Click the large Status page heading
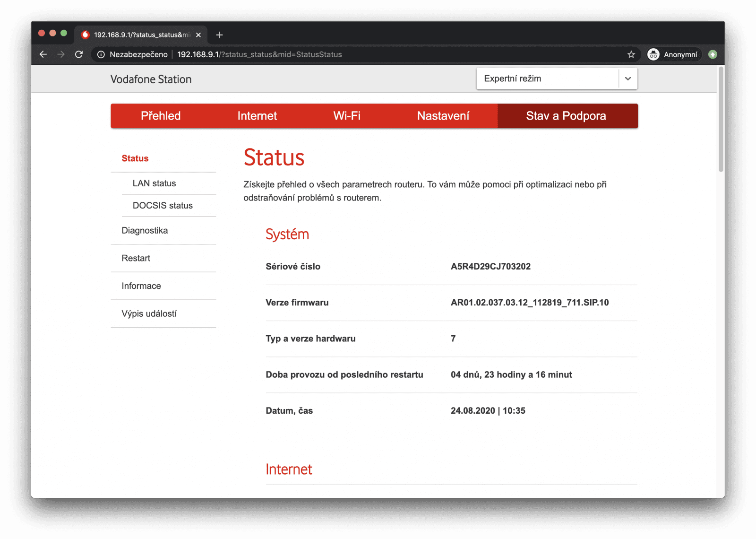Image resolution: width=756 pixels, height=539 pixels. [x=274, y=157]
